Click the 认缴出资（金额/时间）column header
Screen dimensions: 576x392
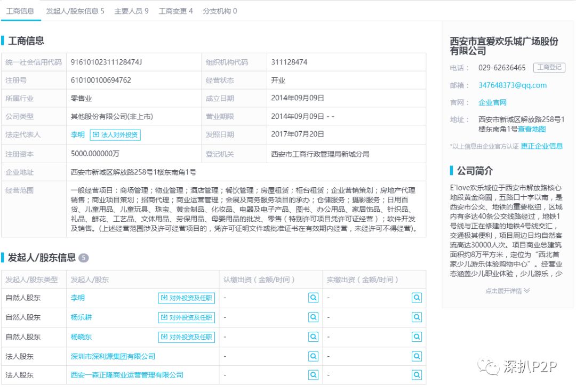point(259,279)
